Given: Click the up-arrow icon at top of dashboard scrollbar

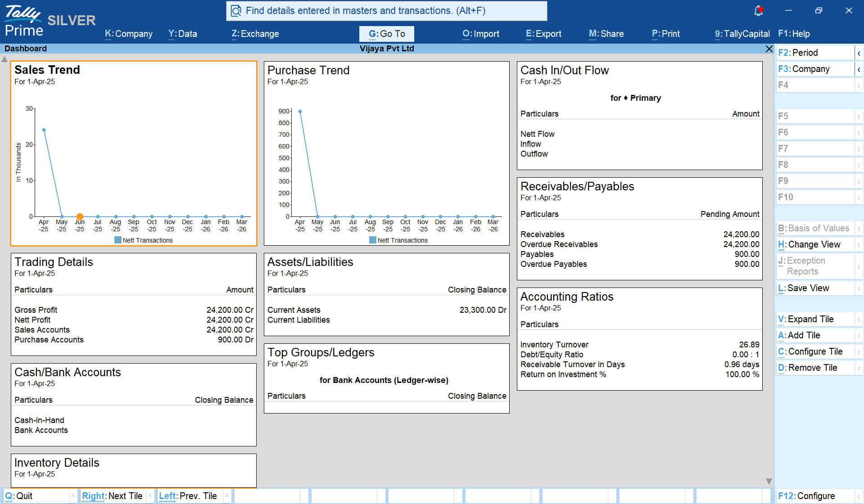Looking at the screenshot, I should tap(4, 58).
